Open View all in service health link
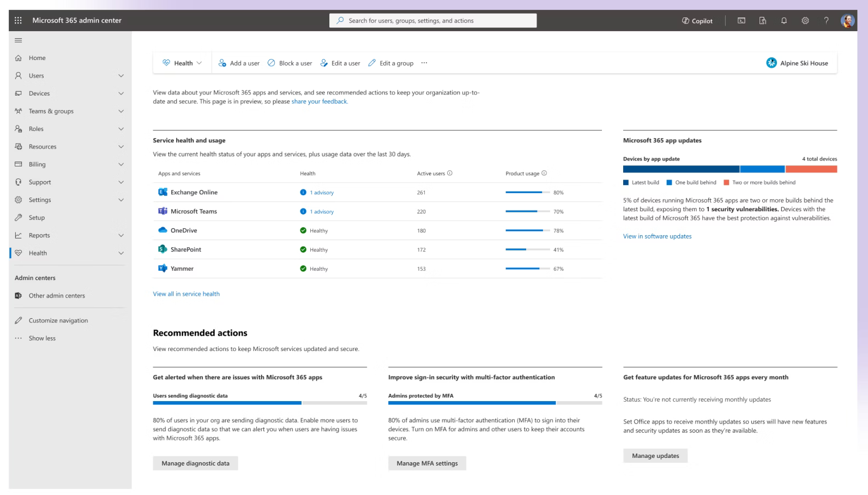 (x=186, y=294)
